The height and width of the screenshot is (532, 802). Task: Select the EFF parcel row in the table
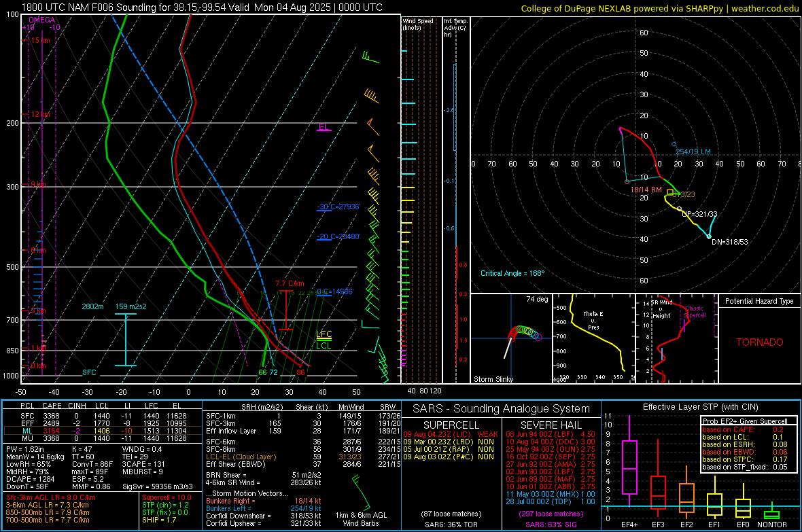pos(103,423)
